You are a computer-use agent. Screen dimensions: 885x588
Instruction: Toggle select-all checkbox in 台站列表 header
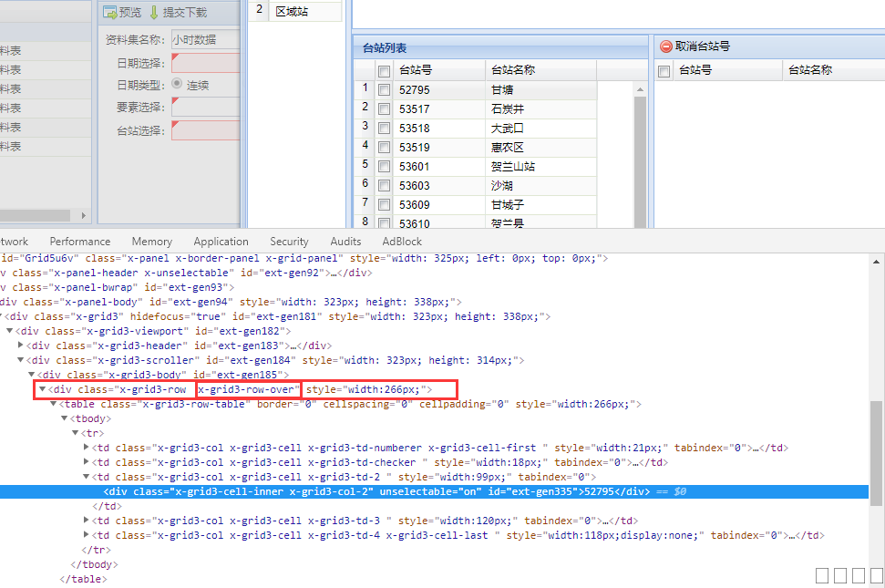[385, 70]
